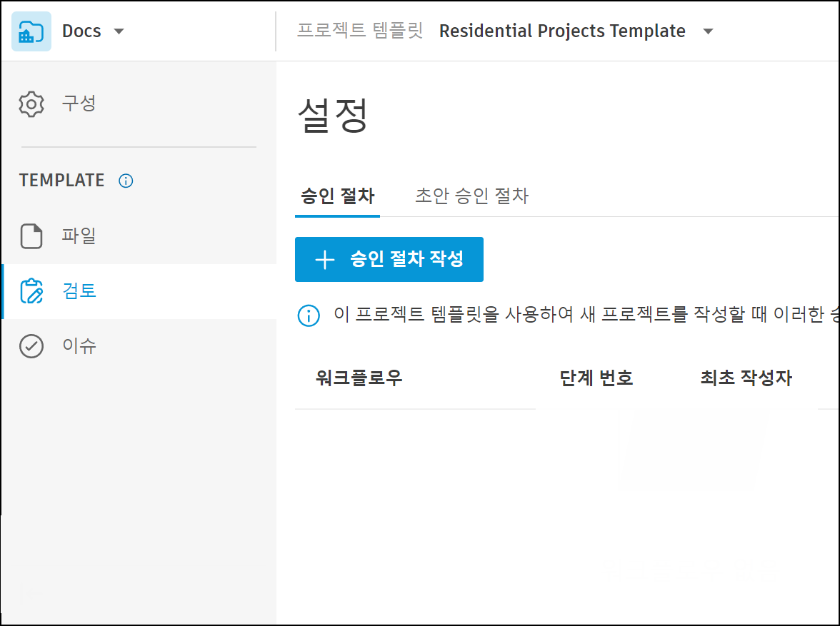This screenshot has width=840, height=626.
Task: Click the 구성 gear icon
Action: [31, 104]
